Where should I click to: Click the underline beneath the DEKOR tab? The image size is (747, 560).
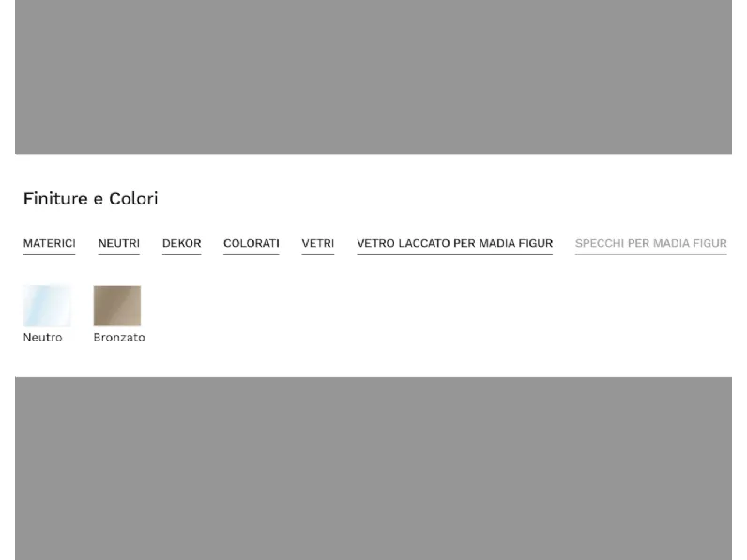(181, 255)
